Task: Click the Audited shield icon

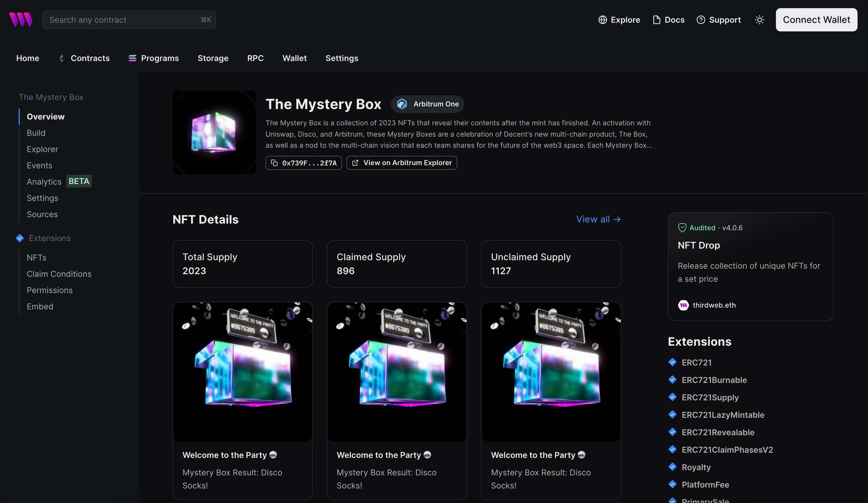Action: click(x=682, y=228)
